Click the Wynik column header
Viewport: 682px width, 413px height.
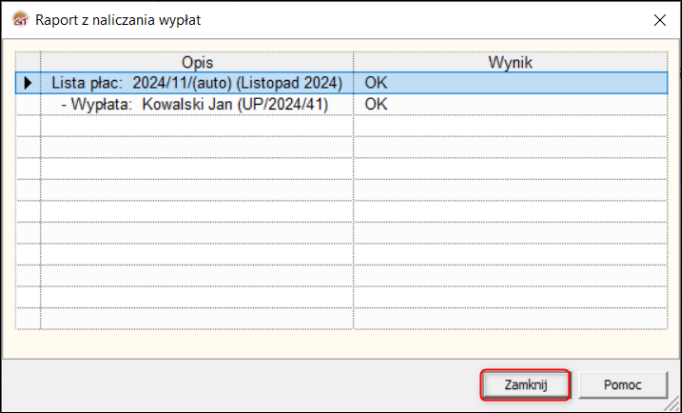pos(510,62)
